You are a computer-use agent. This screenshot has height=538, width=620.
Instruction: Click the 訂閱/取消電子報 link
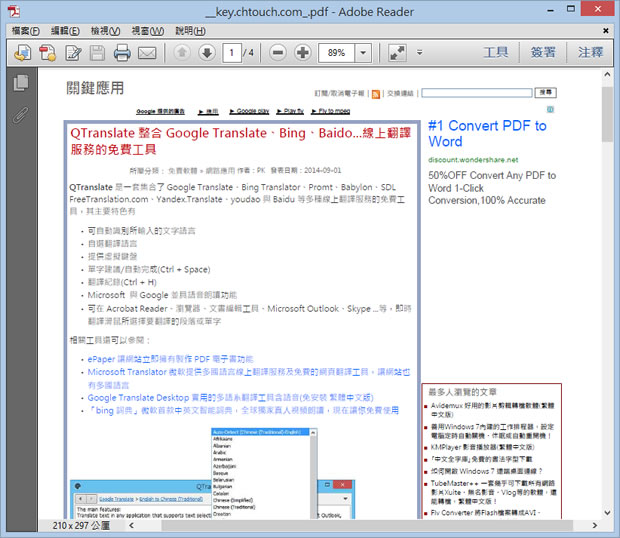click(339, 93)
